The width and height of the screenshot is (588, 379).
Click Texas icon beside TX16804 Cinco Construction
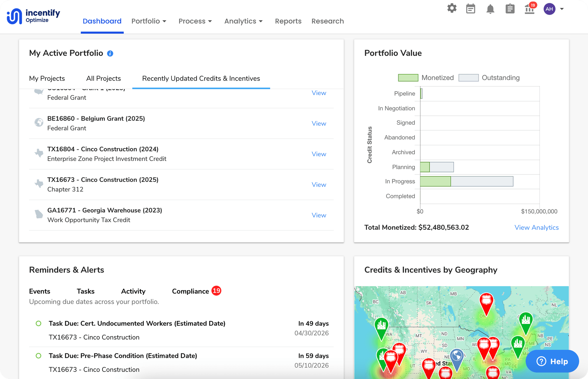point(39,153)
